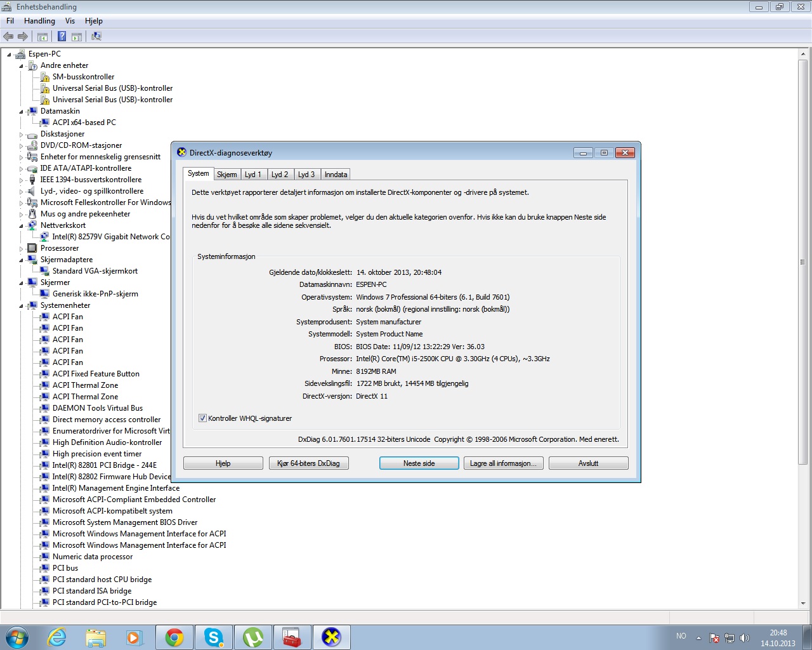Click the scrollbar down arrow in Device Manager
The height and width of the screenshot is (650, 812).
tap(802, 603)
